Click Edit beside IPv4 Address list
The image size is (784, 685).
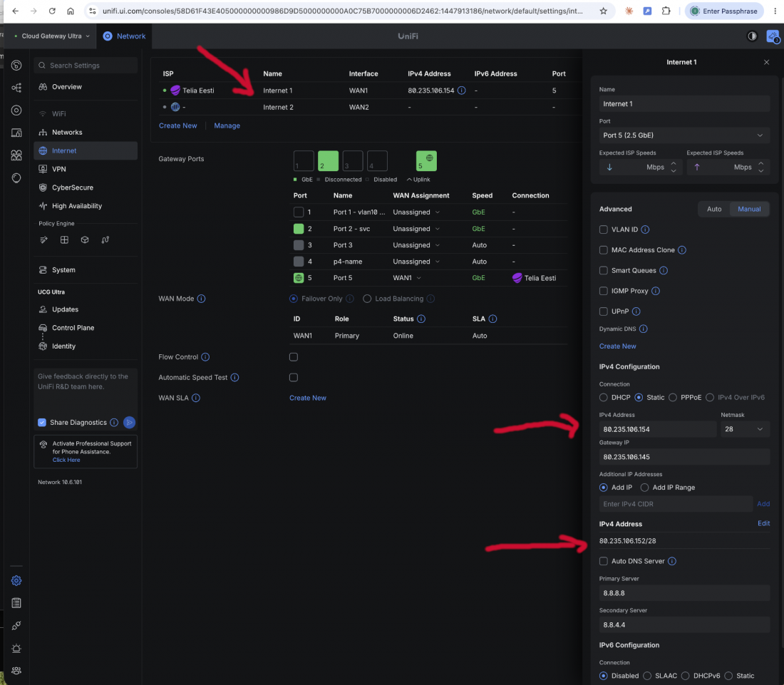763,523
